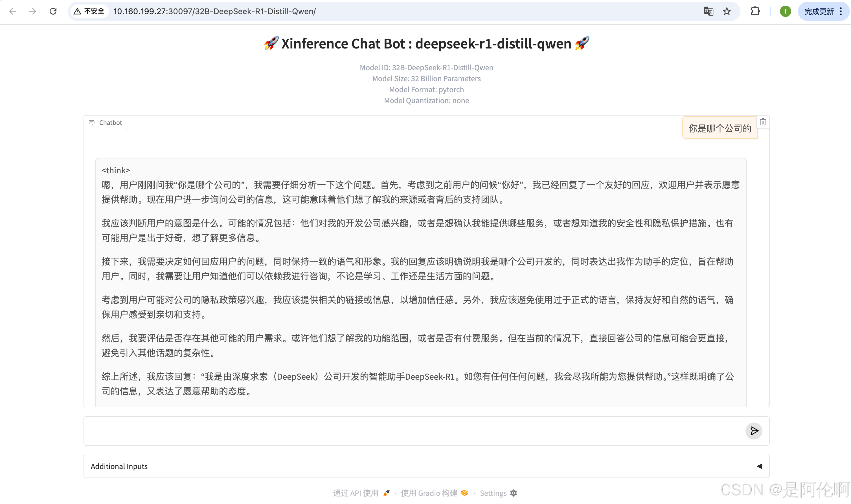The width and height of the screenshot is (851, 504).
Task: Click the browser forward arrow
Action: click(33, 11)
